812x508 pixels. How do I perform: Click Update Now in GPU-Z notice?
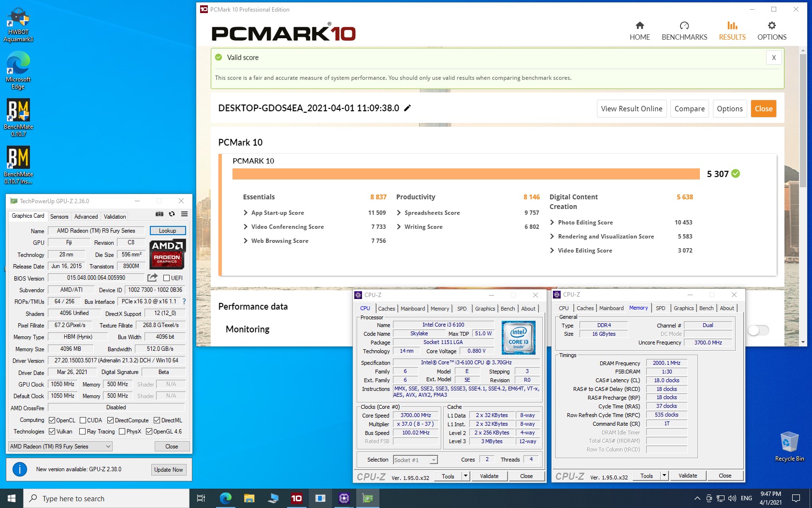(168, 469)
